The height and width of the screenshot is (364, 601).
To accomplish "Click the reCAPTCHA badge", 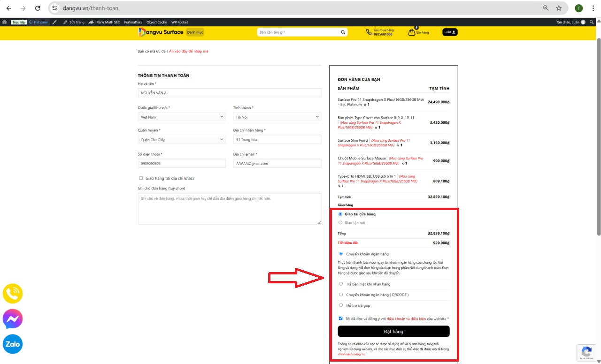I will (x=586, y=353).
